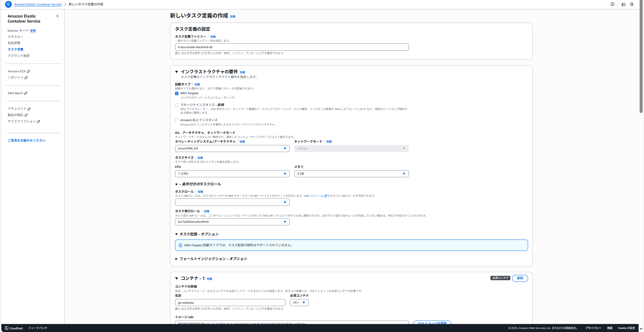Click the 削除 container button
This screenshot has height=332, width=644.
(x=520, y=278)
